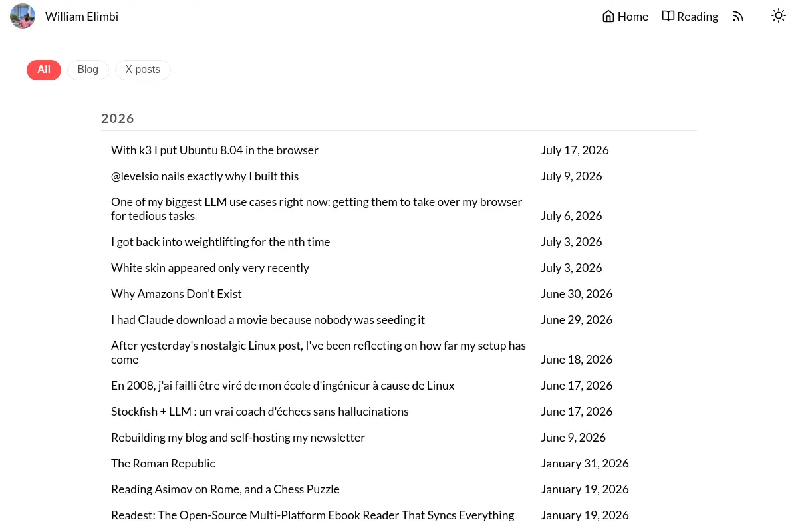The height and width of the screenshot is (532, 798).
Task: Click the Home house icon
Action: pos(608,16)
